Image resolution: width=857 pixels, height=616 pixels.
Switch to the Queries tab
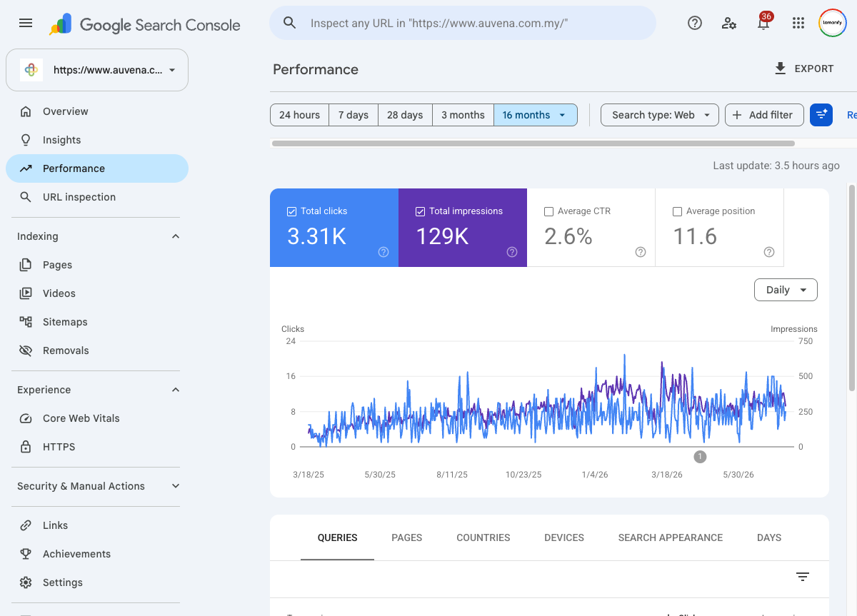[337, 537]
